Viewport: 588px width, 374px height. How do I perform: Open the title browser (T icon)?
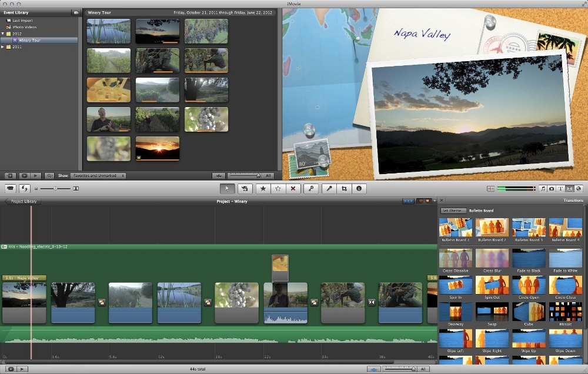click(x=561, y=188)
